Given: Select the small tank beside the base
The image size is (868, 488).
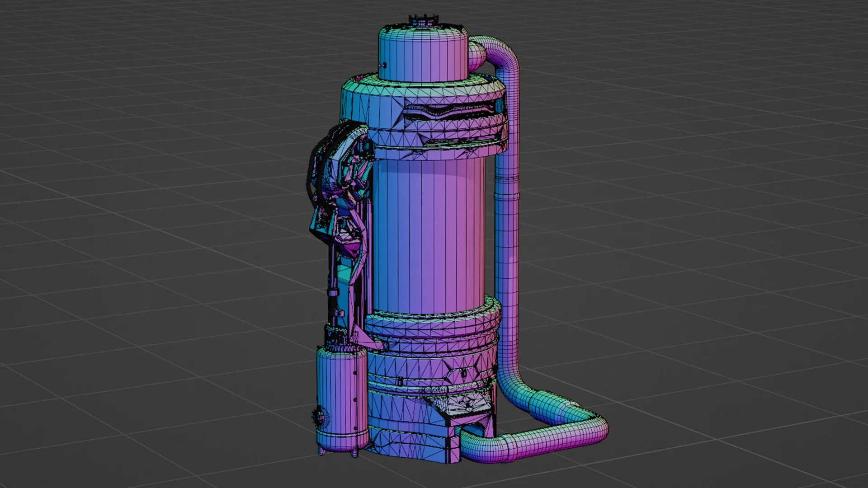Looking at the screenshot, I should (342, 398).
